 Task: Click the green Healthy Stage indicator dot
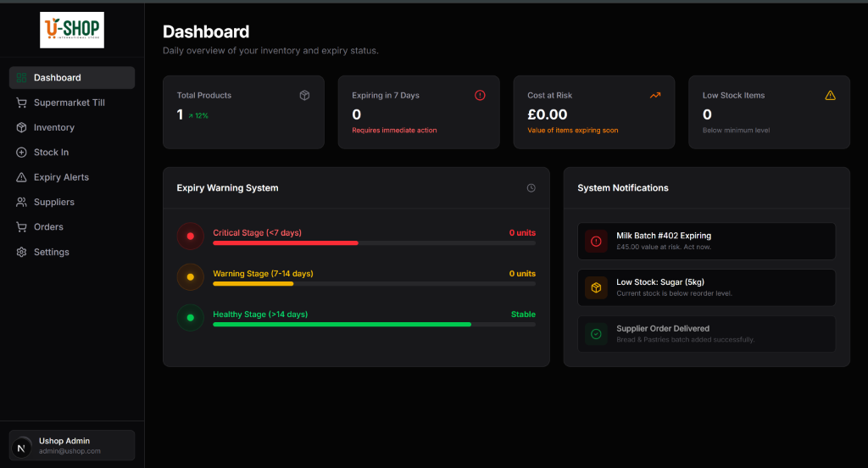coord(190,318)
